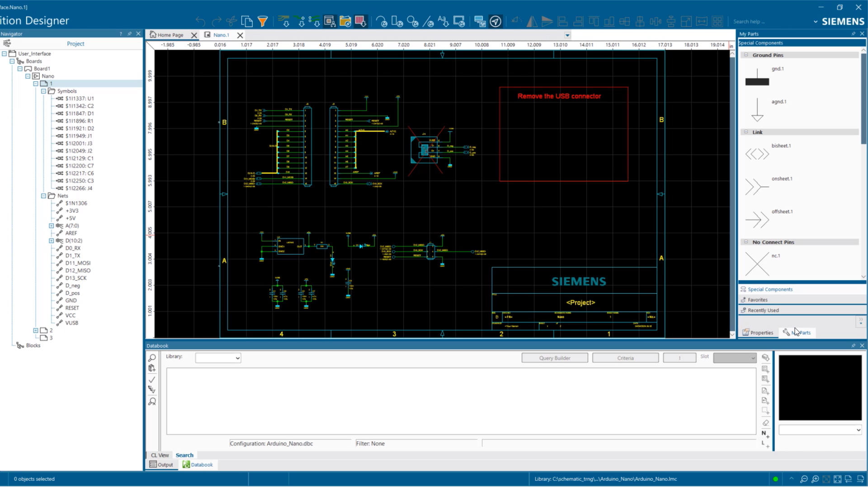Pin the My Parts panel
Screen dimensions: 868x488
854,33
